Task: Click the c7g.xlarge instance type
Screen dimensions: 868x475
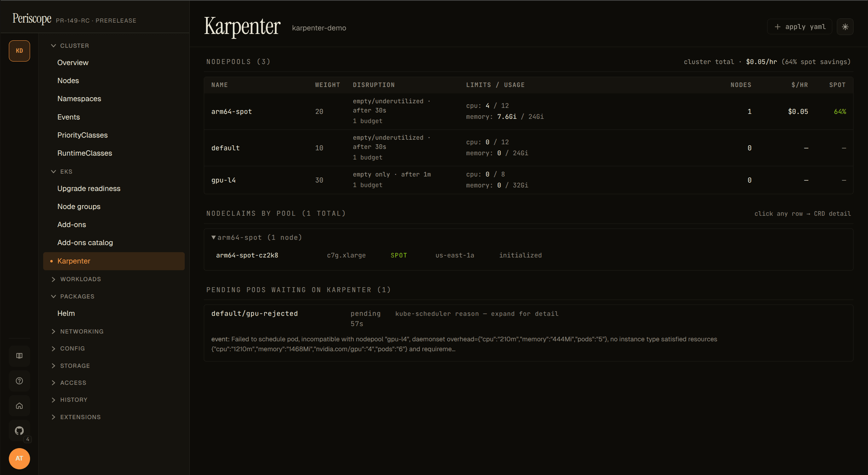Action: (346, 255)
